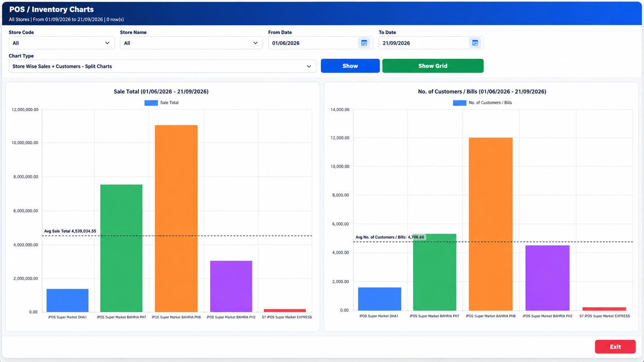Select the blue DHA1 bar in Sale Total chart
Viewport: 644px width, 362px height.
pos(67,300)
